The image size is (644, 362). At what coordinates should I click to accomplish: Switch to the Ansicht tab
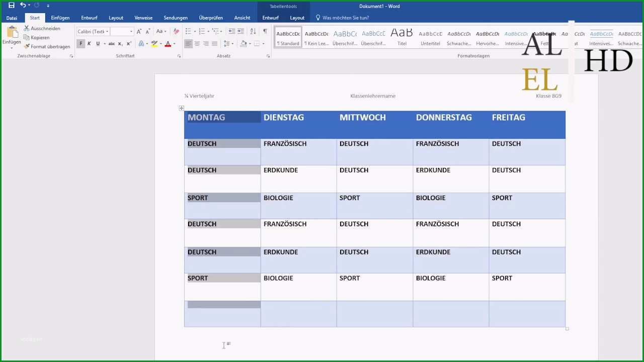(x=242, y=18)
